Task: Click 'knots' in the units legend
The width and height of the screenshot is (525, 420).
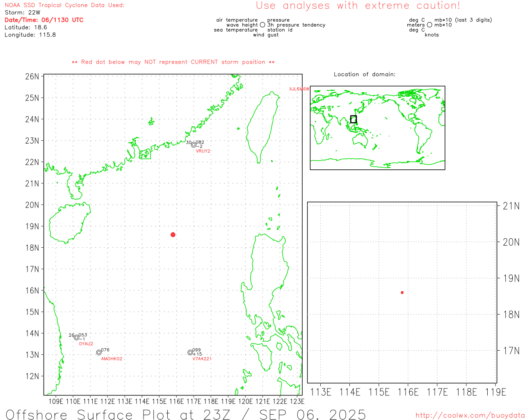Action: tap(432, 35)
